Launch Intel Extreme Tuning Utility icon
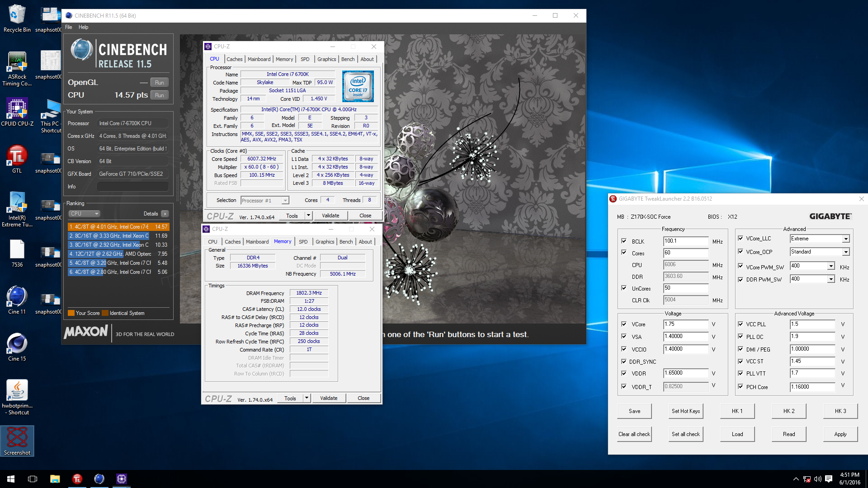The image size is (868, 488). pyautogui.click(x=17, y=209)
